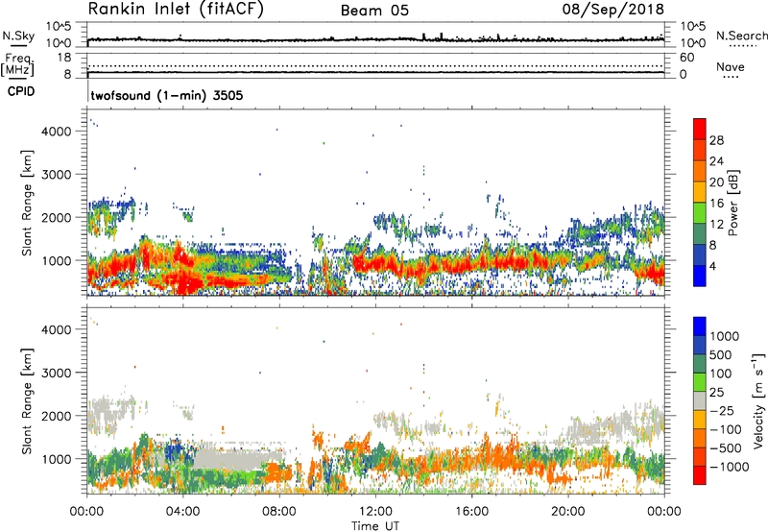Click the '08:00' time axis label
The image size is (768, 532).
pos(279,512)
